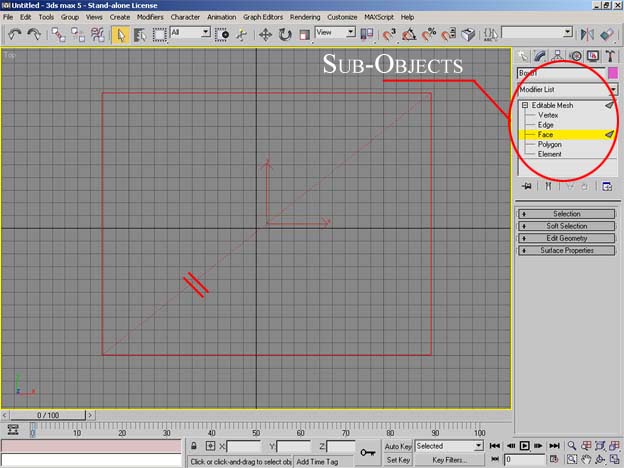Select Vertex sub-object level
624x468 pixels.
point(548,115)
